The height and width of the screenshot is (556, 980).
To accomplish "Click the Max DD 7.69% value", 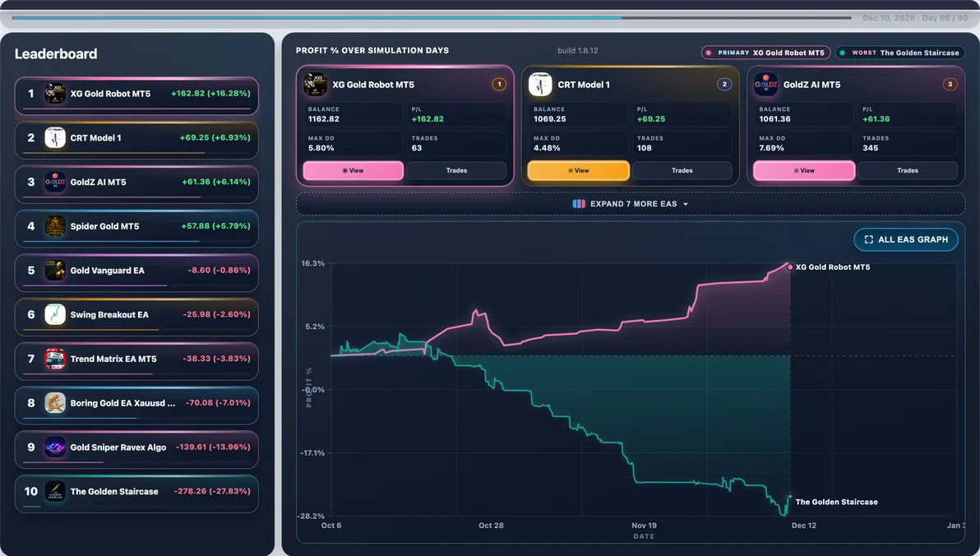I will pos(772,148).
